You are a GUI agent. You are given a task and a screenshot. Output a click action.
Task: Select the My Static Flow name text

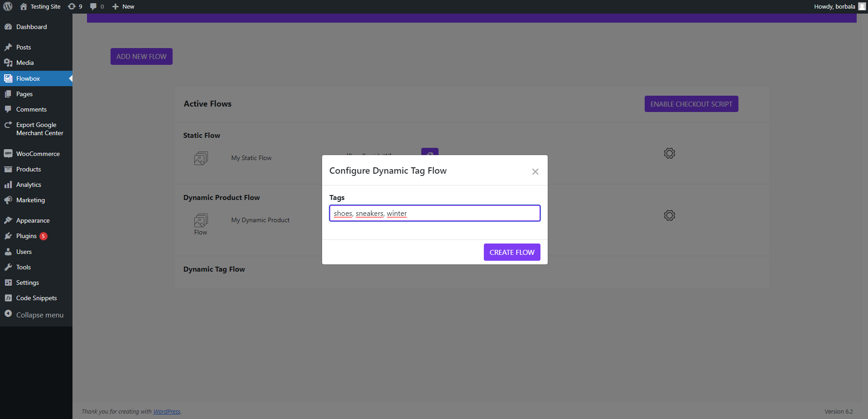tap(251, 158)
